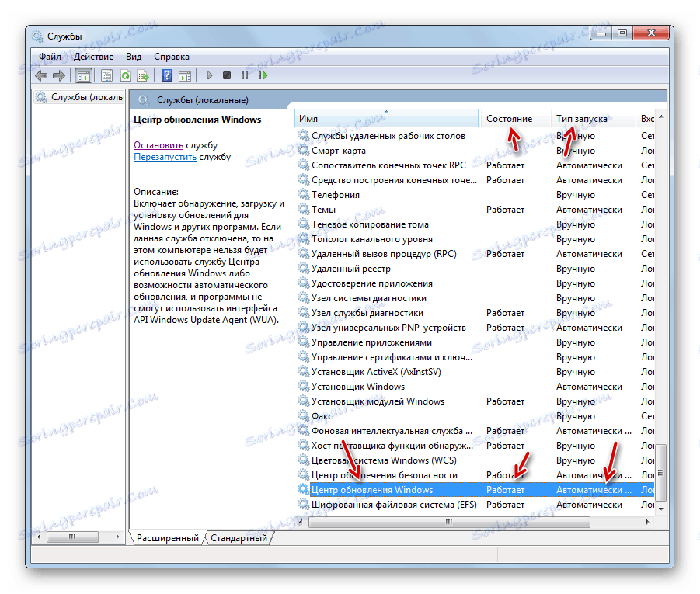
Task: Select Цветовая система Windows (WCS) row
Action: [x=475, y=460]
